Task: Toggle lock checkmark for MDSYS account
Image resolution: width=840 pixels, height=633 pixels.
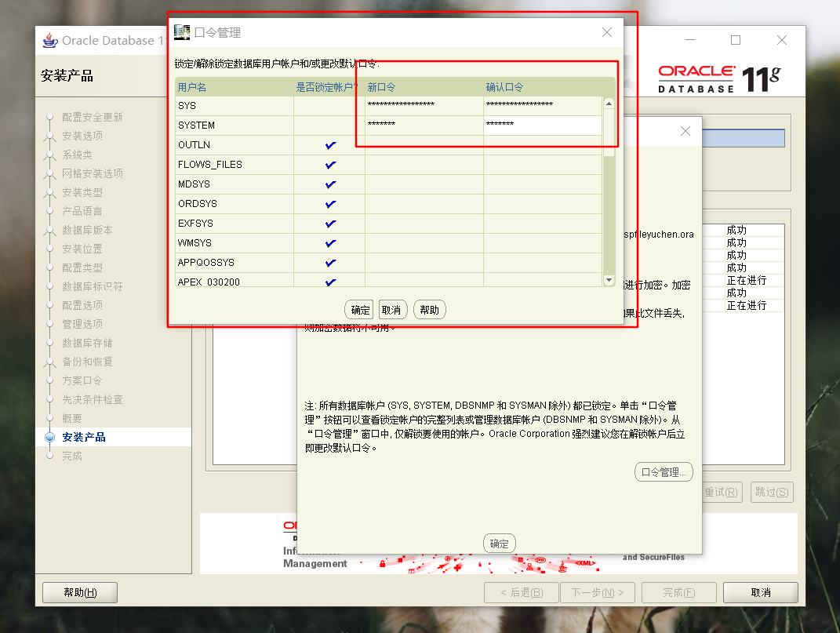Action: pyautogui.click(x=330, y=184)
